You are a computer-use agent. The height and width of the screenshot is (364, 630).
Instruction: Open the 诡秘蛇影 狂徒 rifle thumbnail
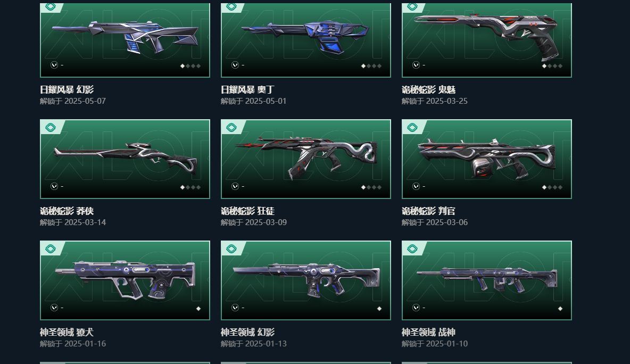click(306, 159)
